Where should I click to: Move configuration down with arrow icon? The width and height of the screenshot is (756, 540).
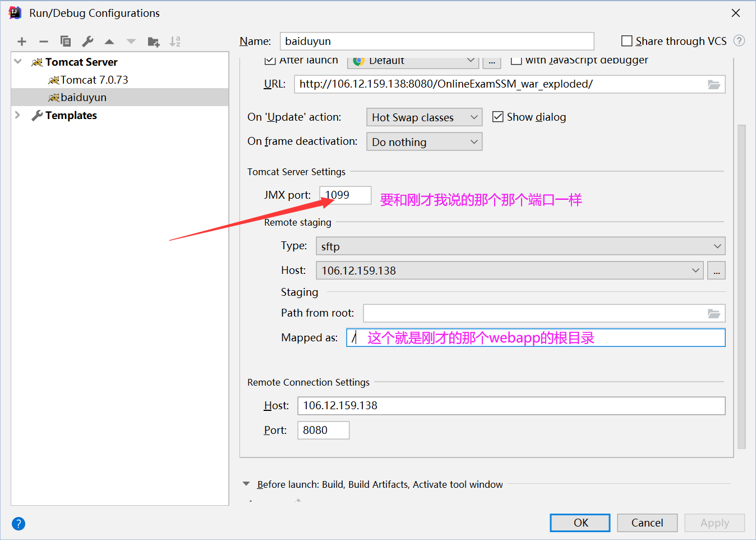click(x=131, y=42)
